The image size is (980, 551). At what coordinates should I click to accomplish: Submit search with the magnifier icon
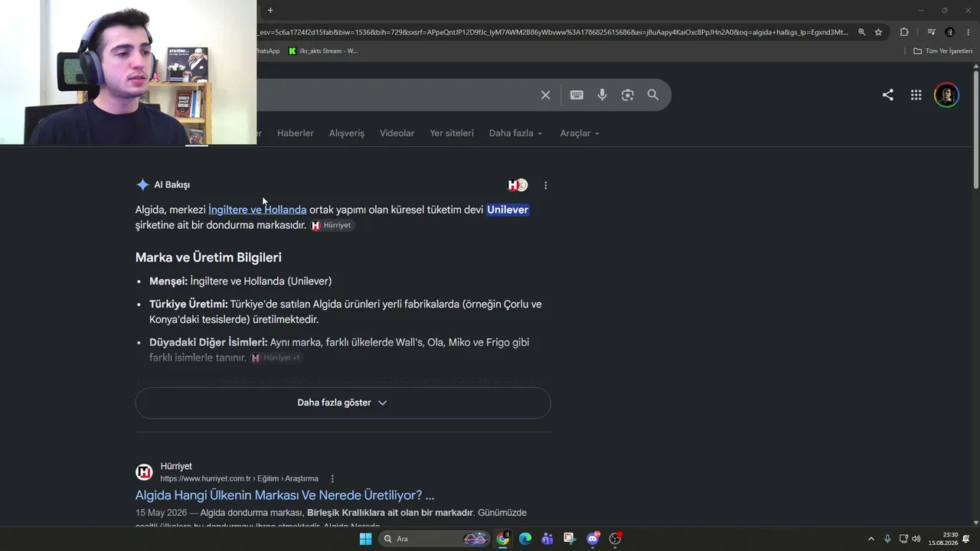click(653, 95)
